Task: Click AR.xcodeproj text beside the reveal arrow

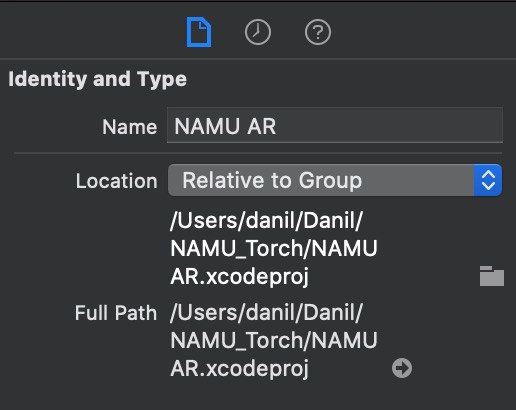Action: [239, 369]
